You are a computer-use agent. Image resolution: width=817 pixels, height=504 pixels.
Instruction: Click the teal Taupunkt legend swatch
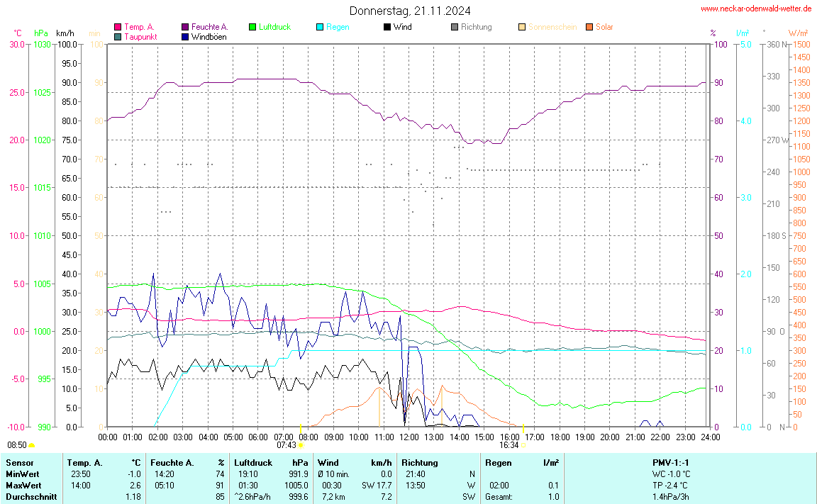pos(118,37)
